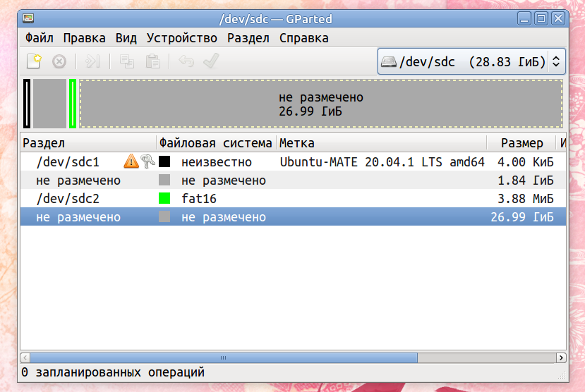Open the Справка menu
The width and height of the screenshot is (585, 392).
pyautogui.click(x=303, y=38)
